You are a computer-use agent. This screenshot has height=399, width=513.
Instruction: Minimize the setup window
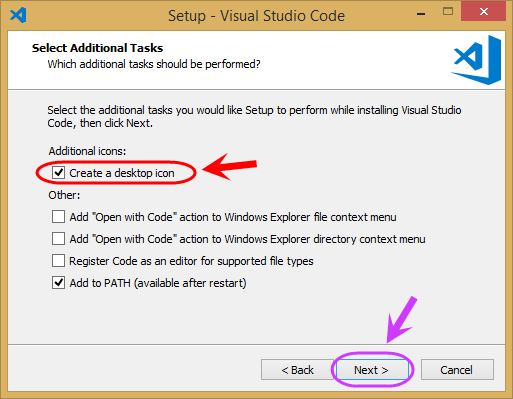click(x=421, y=14)
